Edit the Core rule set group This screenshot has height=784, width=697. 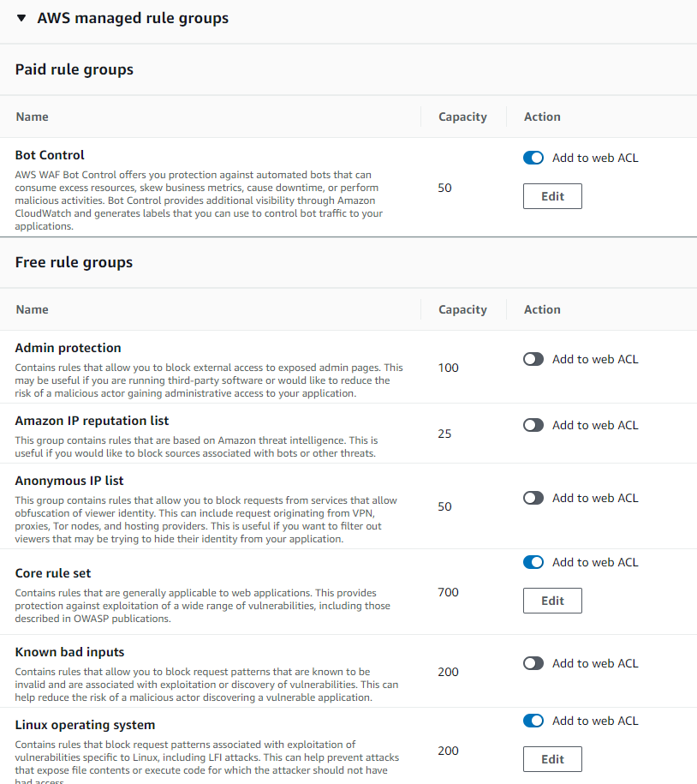click(x=552, y=601)
